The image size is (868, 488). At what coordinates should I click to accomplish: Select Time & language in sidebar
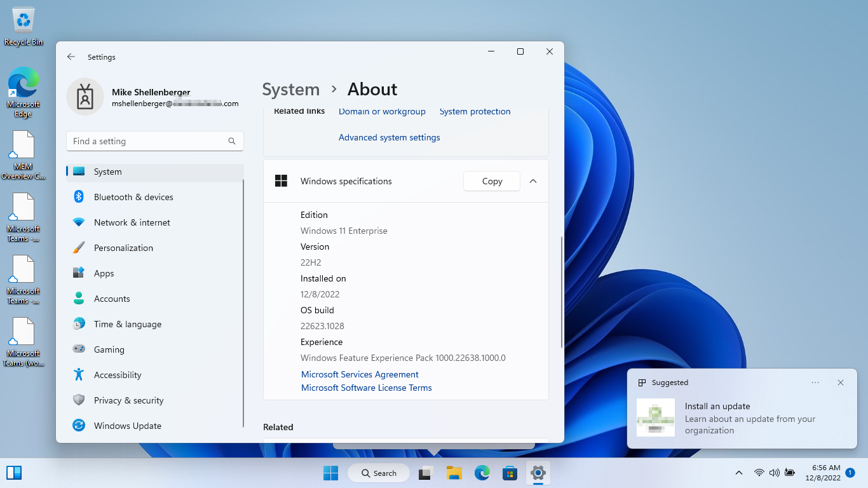(127, 324)
